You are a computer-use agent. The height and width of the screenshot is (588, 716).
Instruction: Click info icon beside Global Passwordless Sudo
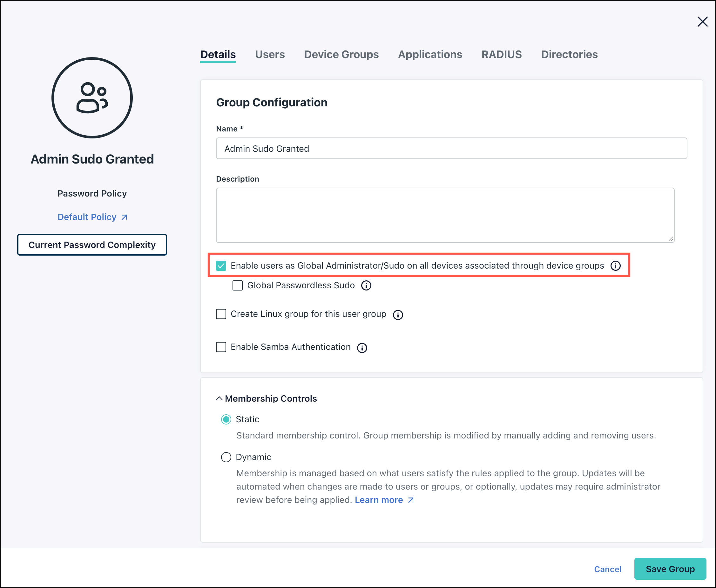(x=366, y=285)
